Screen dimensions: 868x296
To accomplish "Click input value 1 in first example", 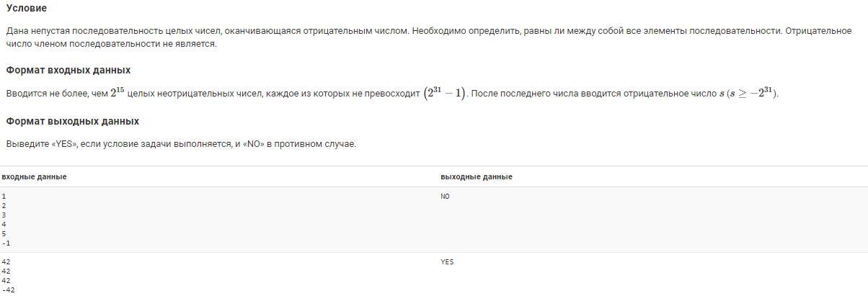I will [4, 196].
